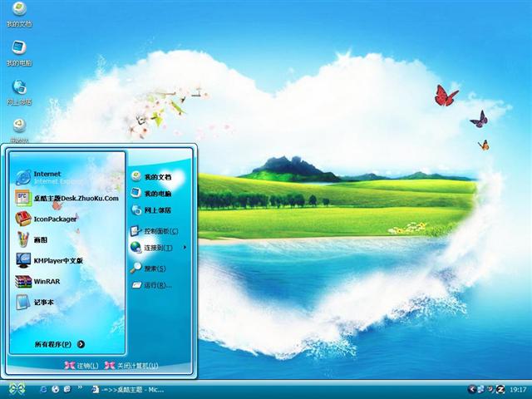This screenshot has width=532, height=399.
Task: Open 我的文档 icon on the desktop
Action: (19, 14)
